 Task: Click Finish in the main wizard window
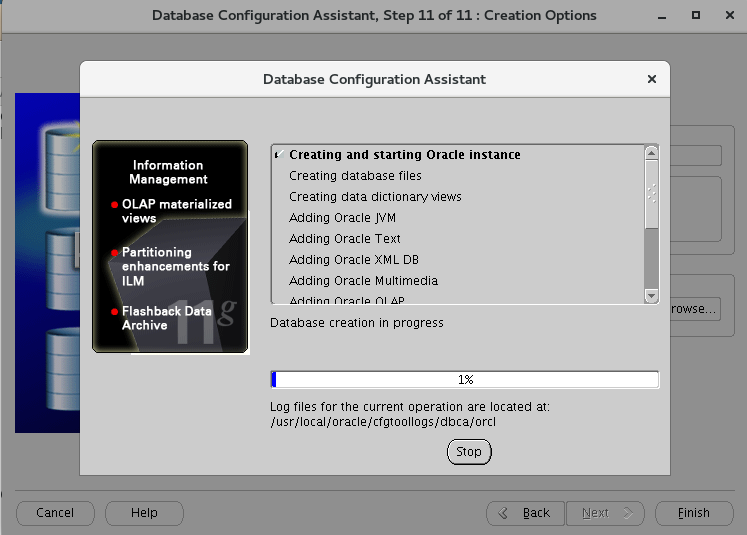(x=694, y=513)
